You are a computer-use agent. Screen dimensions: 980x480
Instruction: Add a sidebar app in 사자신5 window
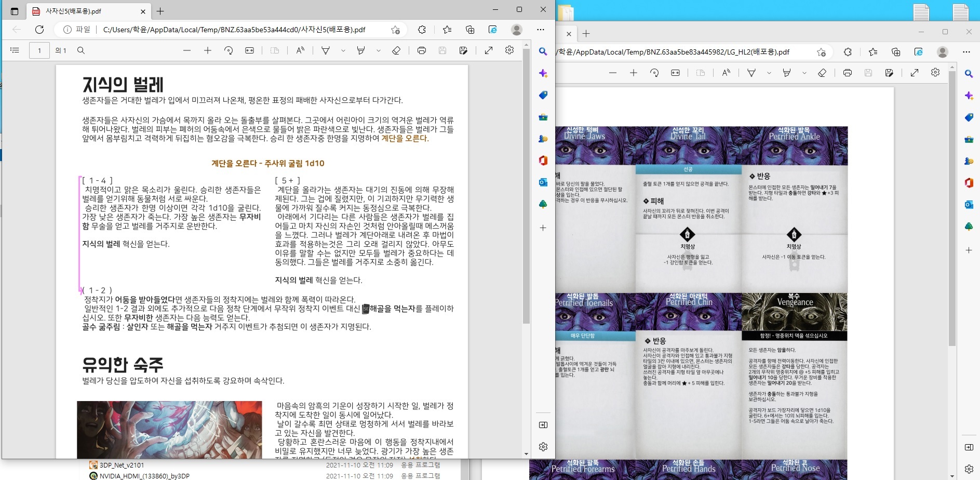tap(543, 228)
